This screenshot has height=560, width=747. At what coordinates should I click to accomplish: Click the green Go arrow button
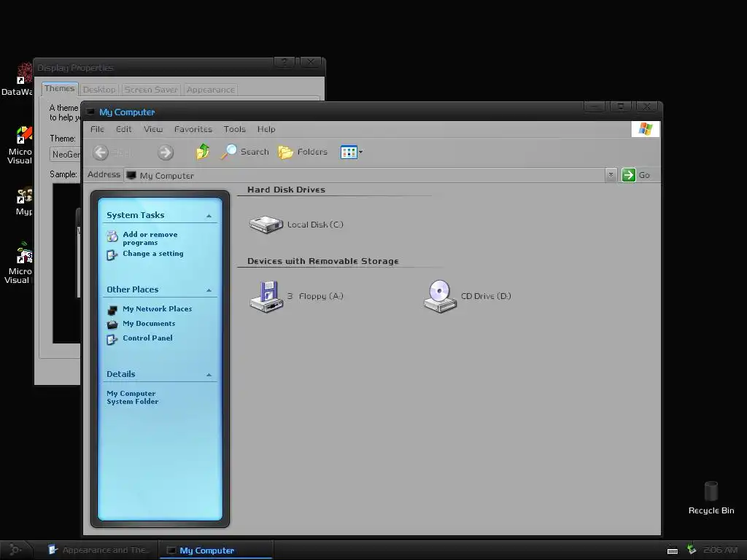628,175
